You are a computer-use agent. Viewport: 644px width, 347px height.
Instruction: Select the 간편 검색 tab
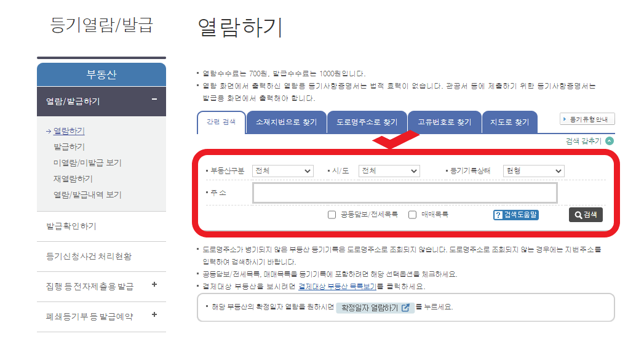[221, 122]
